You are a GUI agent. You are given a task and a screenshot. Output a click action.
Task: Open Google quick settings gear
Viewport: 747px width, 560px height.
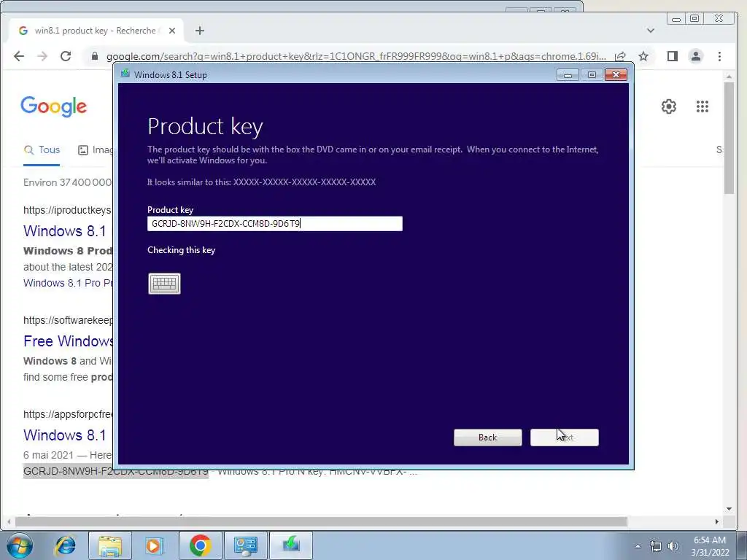pyautogui.click(x=669, y=106)
